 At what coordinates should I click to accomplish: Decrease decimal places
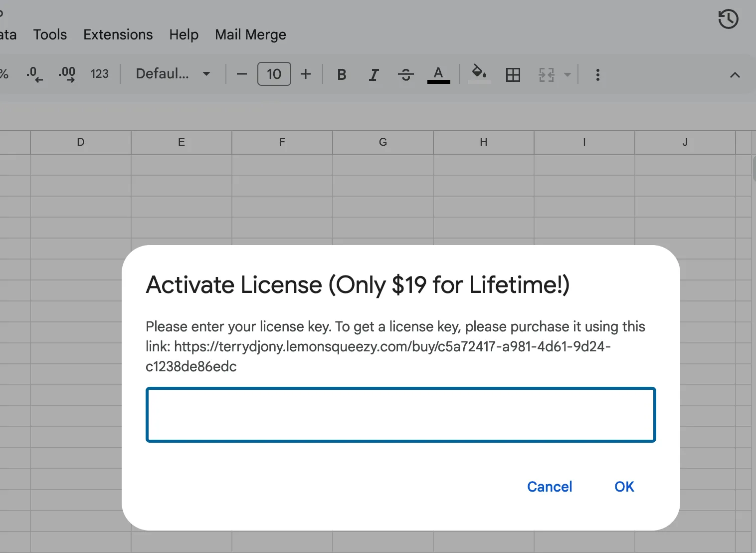(34, 74)
